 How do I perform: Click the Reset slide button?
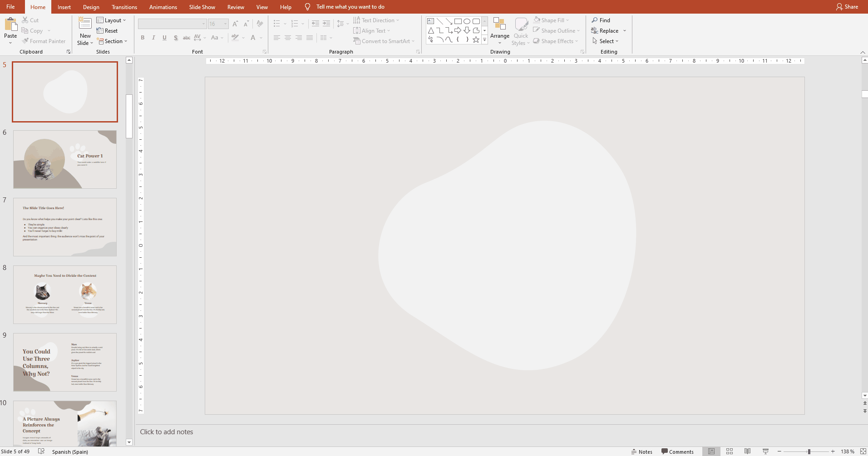[x=107, y=31]
